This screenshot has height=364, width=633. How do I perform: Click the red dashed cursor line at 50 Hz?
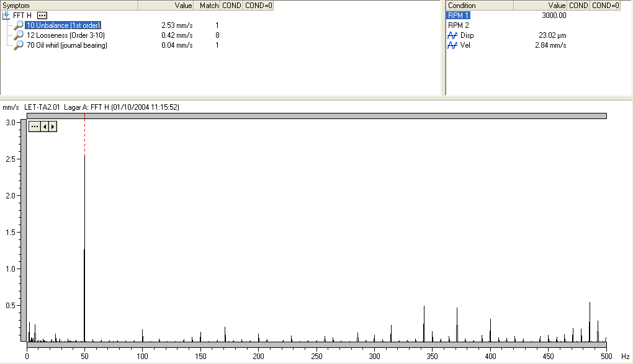pyautogui.click(x=84, y=136)
